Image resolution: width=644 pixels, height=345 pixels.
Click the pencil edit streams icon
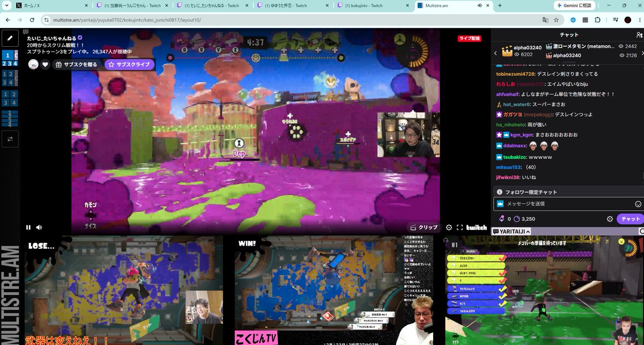10,38
